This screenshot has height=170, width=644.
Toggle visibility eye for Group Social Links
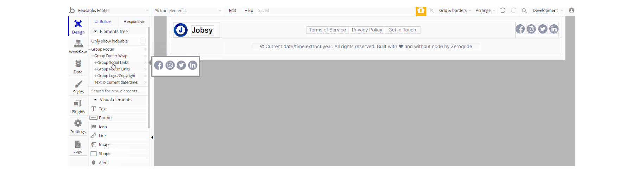[145, 63]
